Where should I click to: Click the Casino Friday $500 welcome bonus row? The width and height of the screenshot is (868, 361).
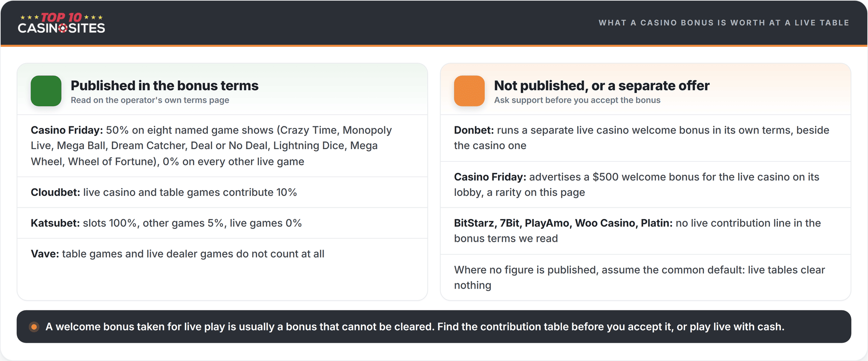646,184
